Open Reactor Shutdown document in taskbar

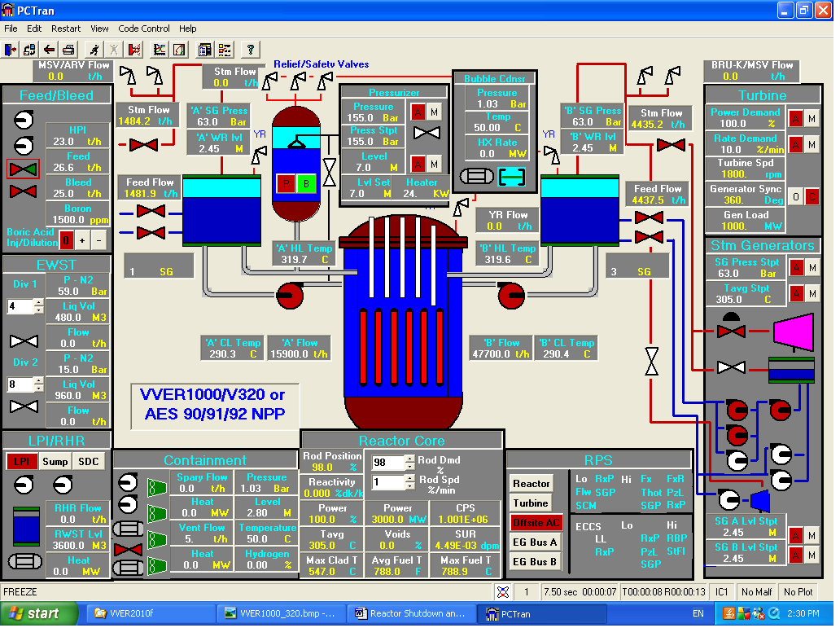coord(411,613)
